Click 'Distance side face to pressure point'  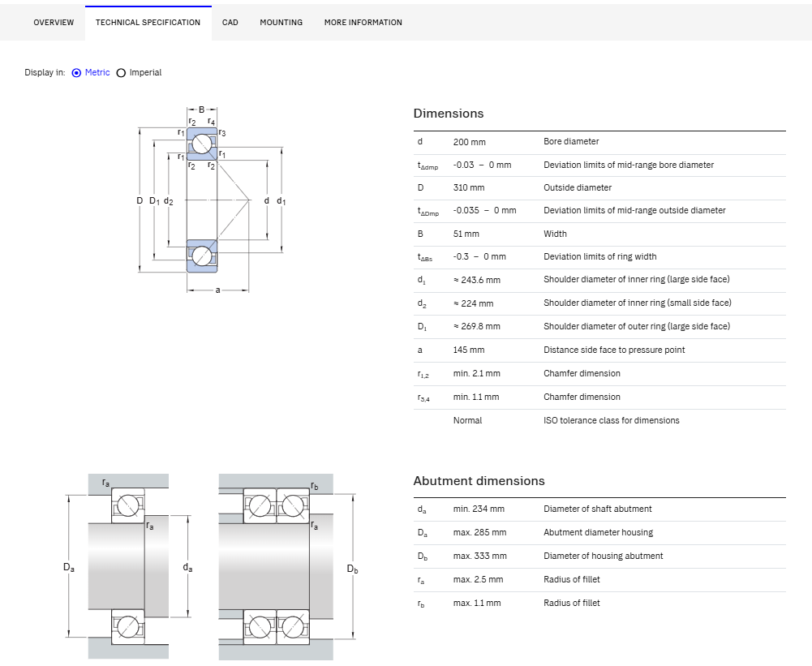pos(614,350)
